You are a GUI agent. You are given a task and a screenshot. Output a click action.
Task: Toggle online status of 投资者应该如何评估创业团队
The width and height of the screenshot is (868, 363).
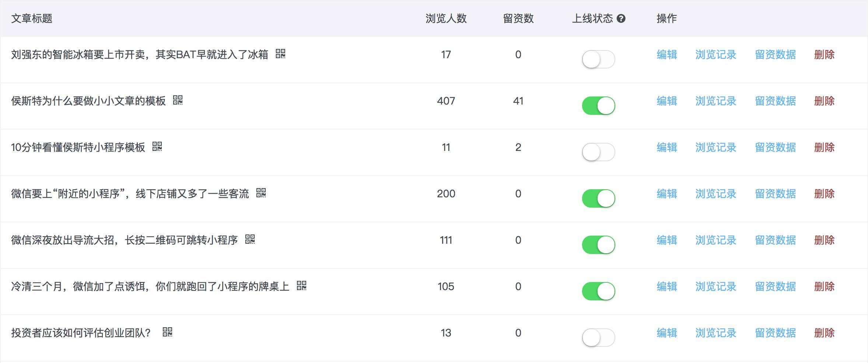[598, 338]
